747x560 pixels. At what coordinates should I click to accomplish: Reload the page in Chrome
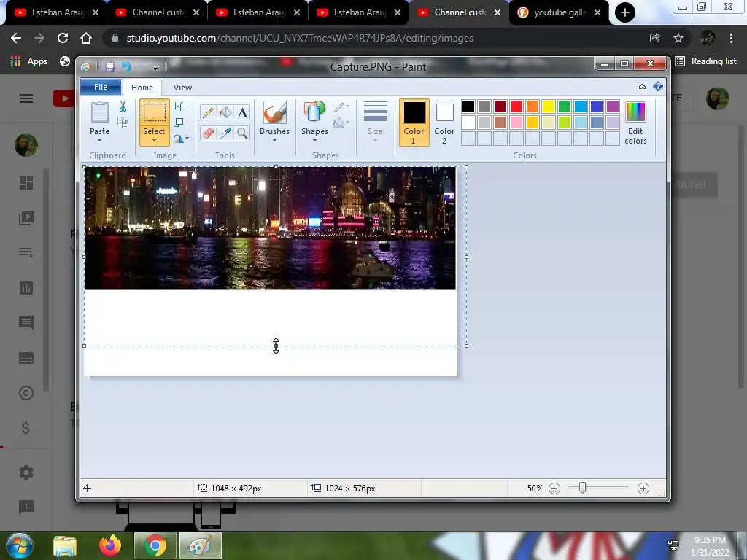click(x=63, y=38)
